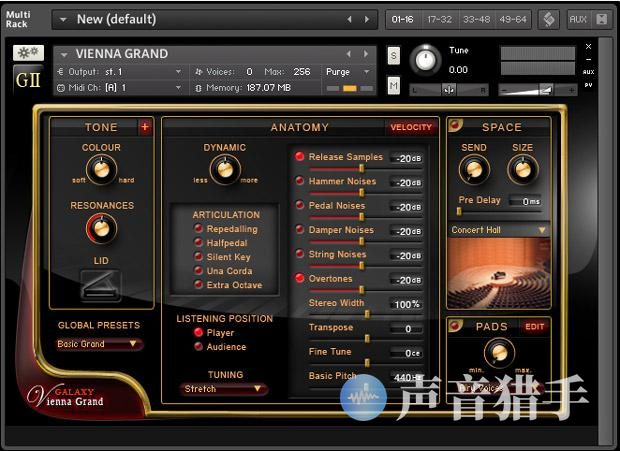
Task: Toggle Release Samples LED
Action: 300,157
